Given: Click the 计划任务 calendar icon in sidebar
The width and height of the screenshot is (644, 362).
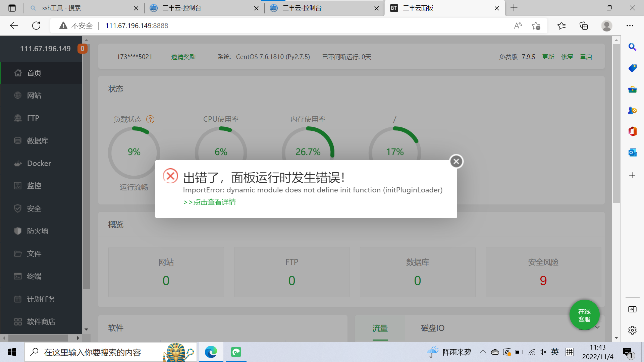Looking at the screenshot, I should (18, 299).
